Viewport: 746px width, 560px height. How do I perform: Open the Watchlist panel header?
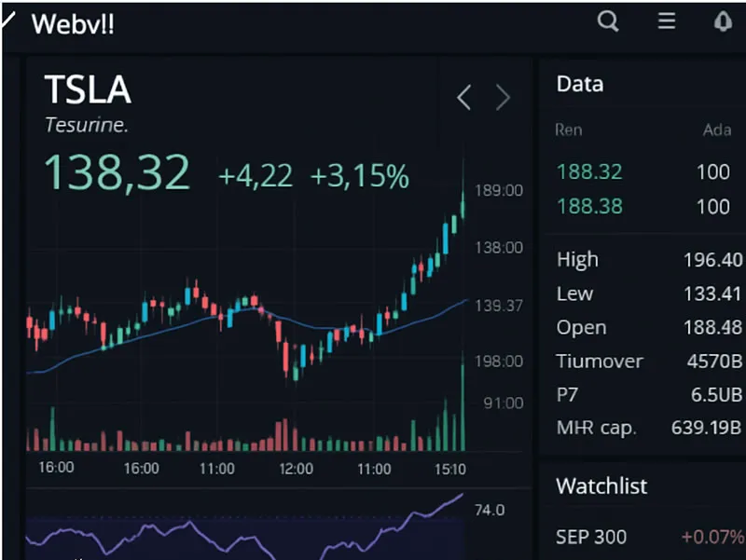pos(601,485)
